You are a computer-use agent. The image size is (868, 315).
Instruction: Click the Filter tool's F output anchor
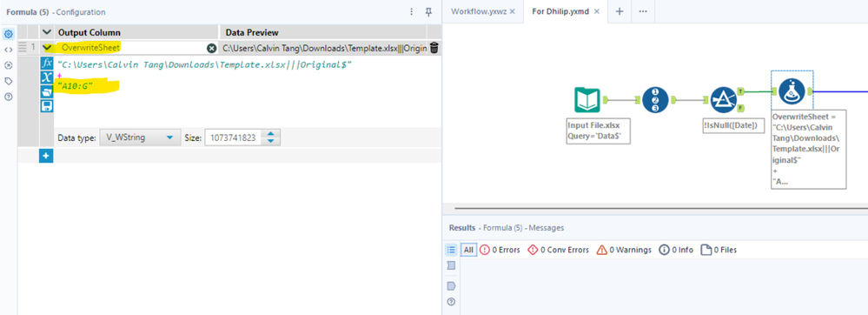point(740,108)
